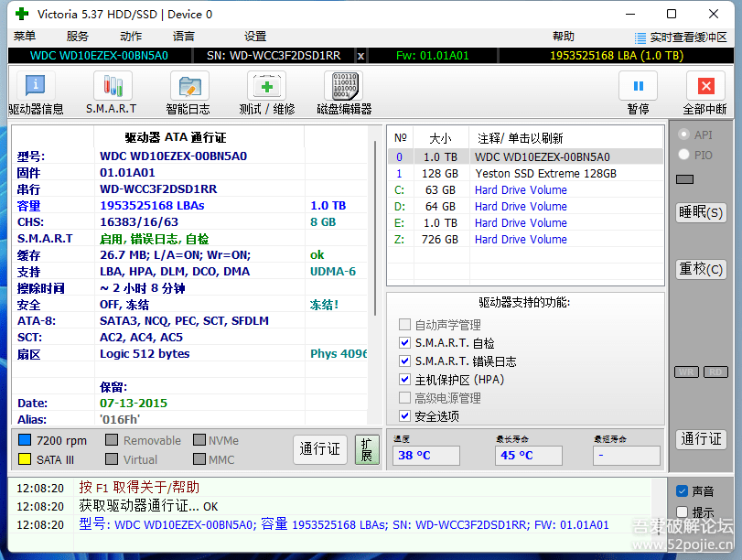Toggle 主机保护区 (HPA) checkbox
Image resolution: width=742 pixels, height=560 pixels.
point(404,379)
